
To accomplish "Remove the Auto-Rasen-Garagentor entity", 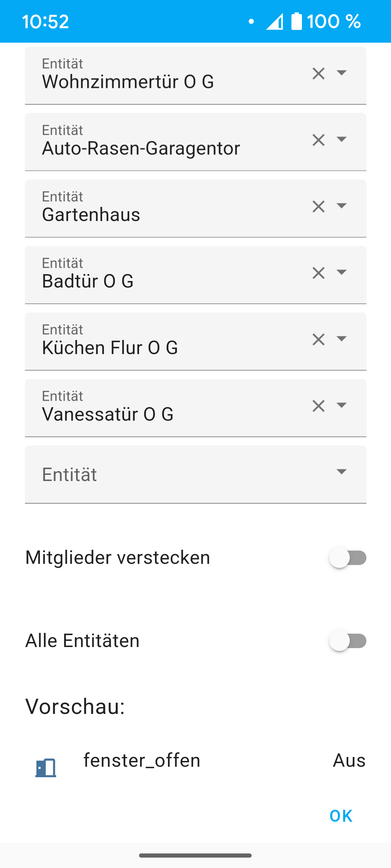I will (x=318, y=140).
